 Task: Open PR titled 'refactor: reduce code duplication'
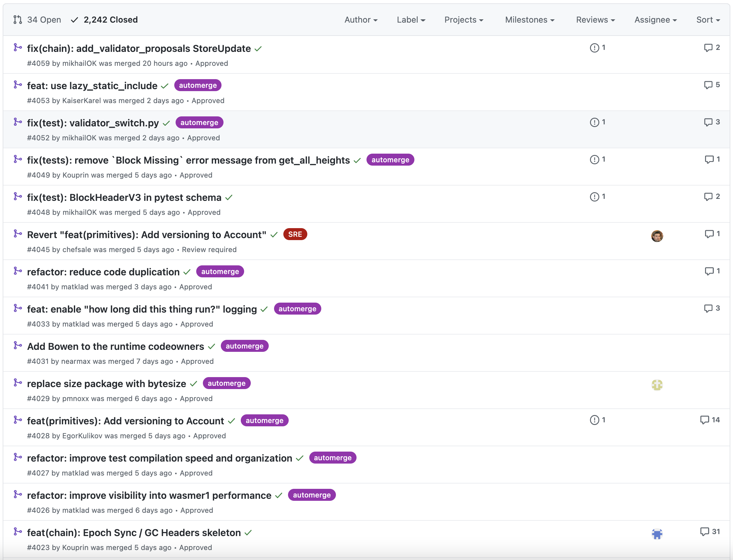pos(103,272)
